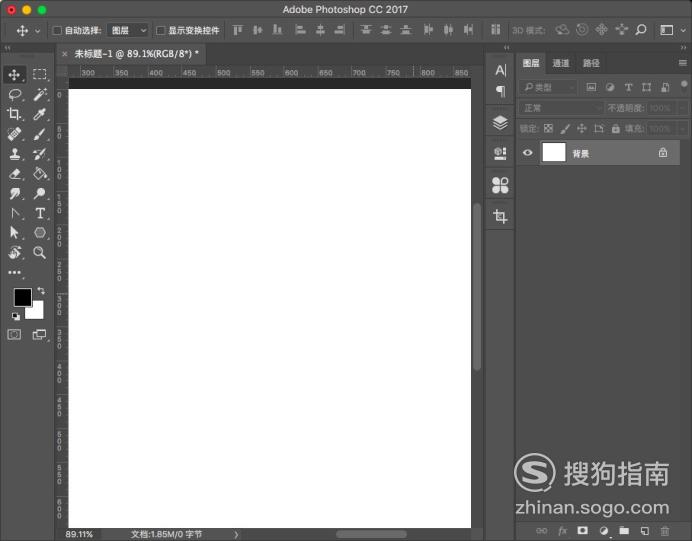692x541 pixels.
Task: Select the Polygon shape tool
Action: click(40, 233)
